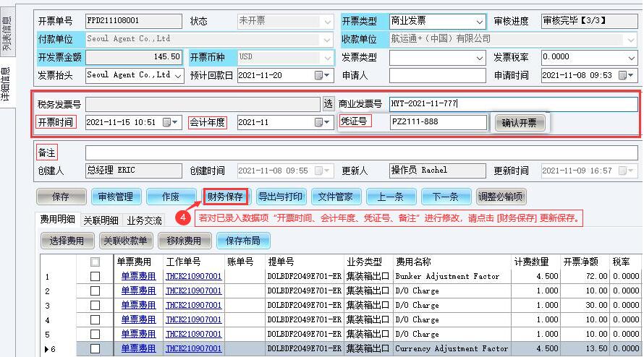Open calendar picker for 预计回款日 field
644x357 pixels.
click(x=322, y=75)
